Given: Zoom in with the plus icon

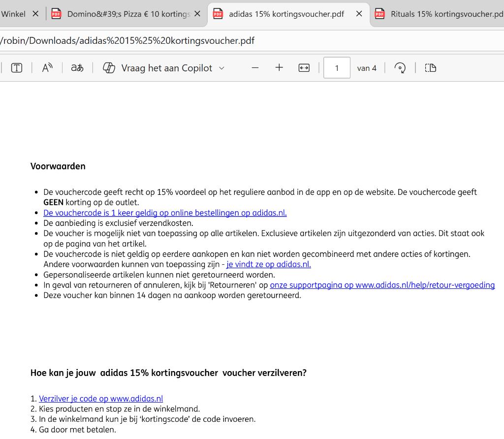Looking at the screenshot, I should pos(280,68).
